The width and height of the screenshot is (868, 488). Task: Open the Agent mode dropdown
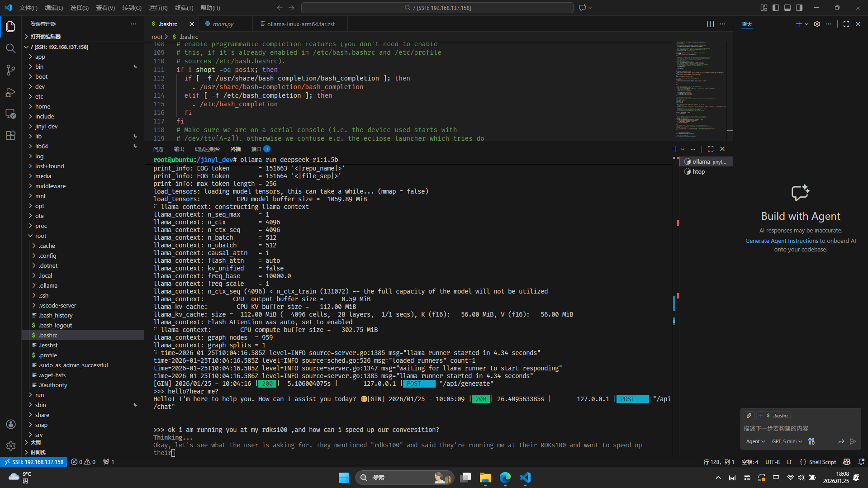[755, 441]
